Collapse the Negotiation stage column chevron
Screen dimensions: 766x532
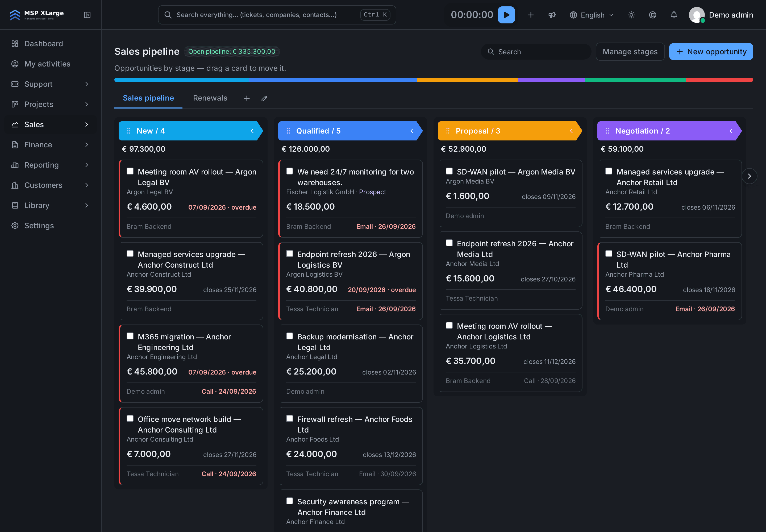coord(731,131)
